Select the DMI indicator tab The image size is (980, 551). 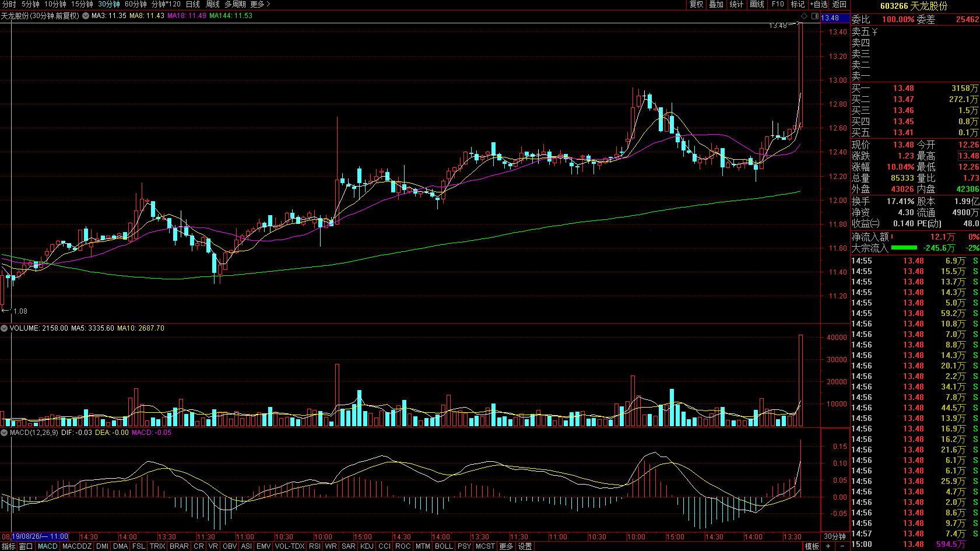click(103, 546)
